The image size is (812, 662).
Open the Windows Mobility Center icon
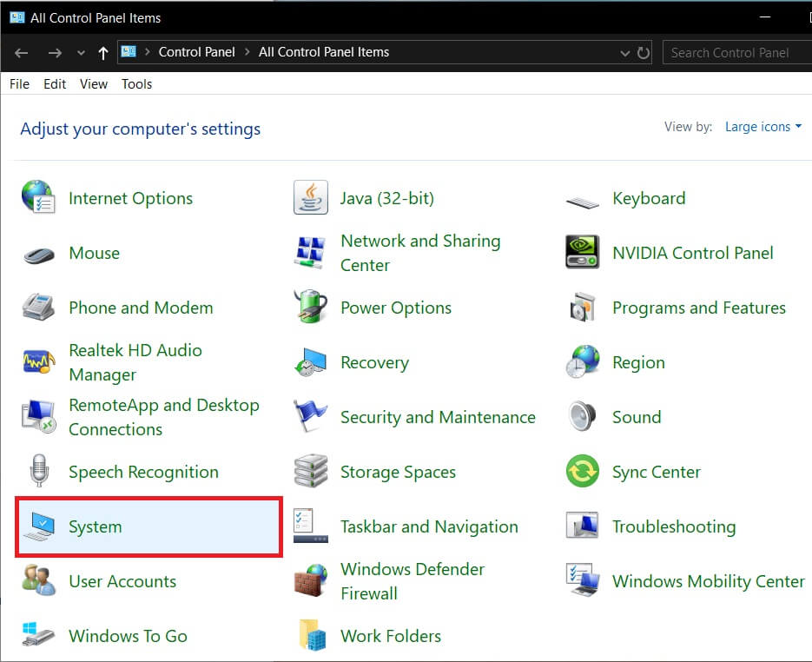coord(583,580)
